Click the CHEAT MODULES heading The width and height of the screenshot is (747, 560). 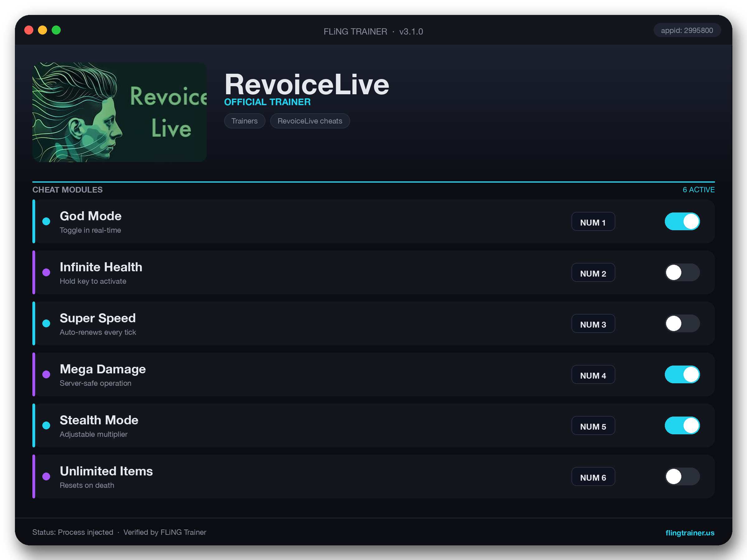tap(67, 190)
